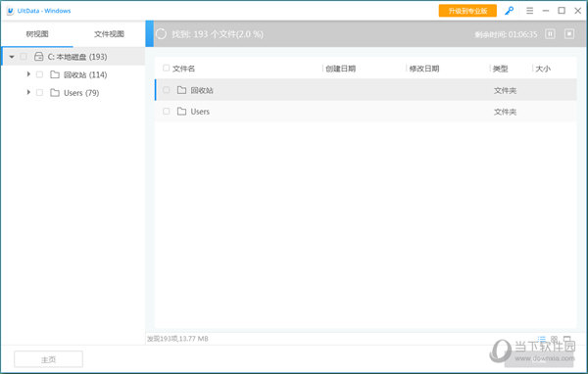Click the Users folder icon in tree

pos(55,93)
